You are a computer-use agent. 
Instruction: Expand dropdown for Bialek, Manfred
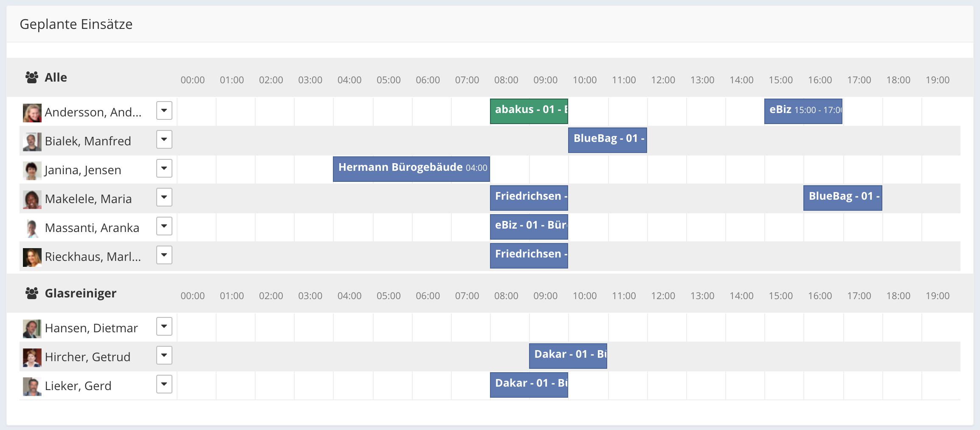(x=164, y=139)
